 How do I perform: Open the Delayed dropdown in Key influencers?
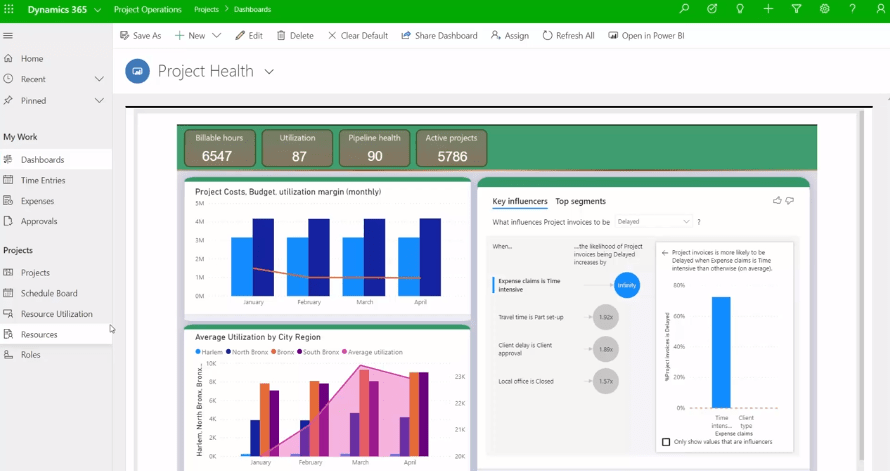[x=653, y=221]
